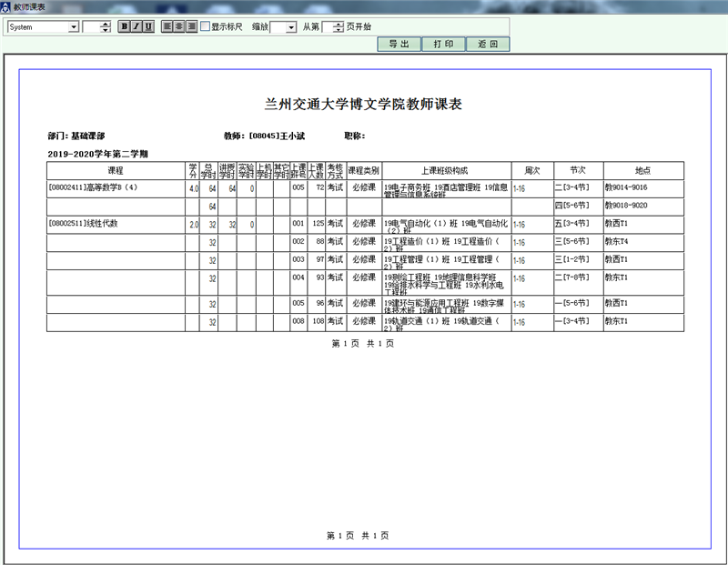This screenshot has width=728, height=565.
Task: Click the report title 兰州交通大学博文学院教师课表
Action: point(363,104)
